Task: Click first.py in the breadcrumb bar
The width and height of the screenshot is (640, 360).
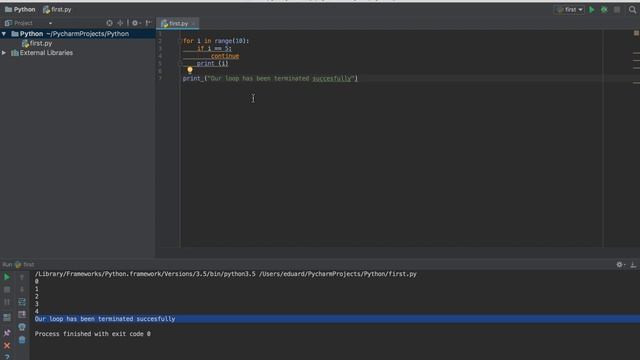Action: point(57,9)
